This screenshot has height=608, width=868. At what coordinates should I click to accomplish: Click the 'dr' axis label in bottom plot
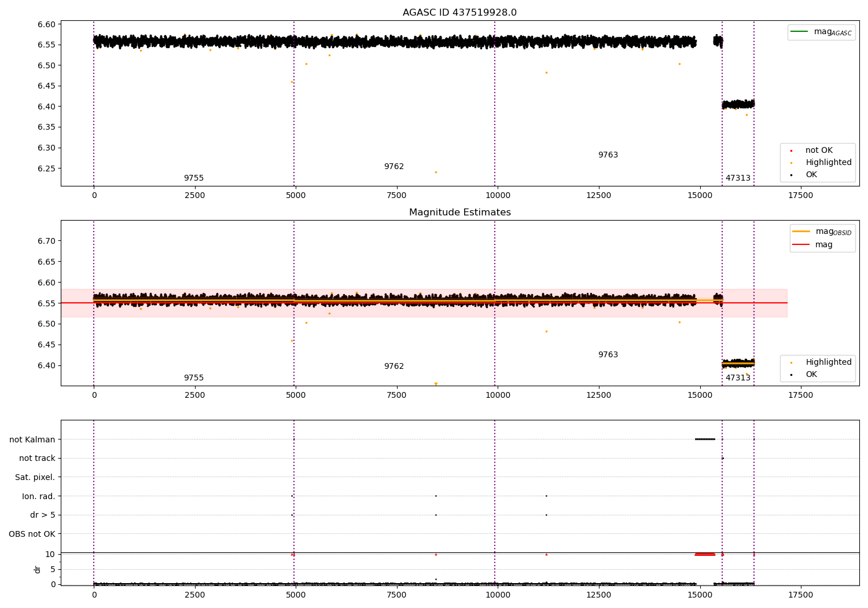38,569
